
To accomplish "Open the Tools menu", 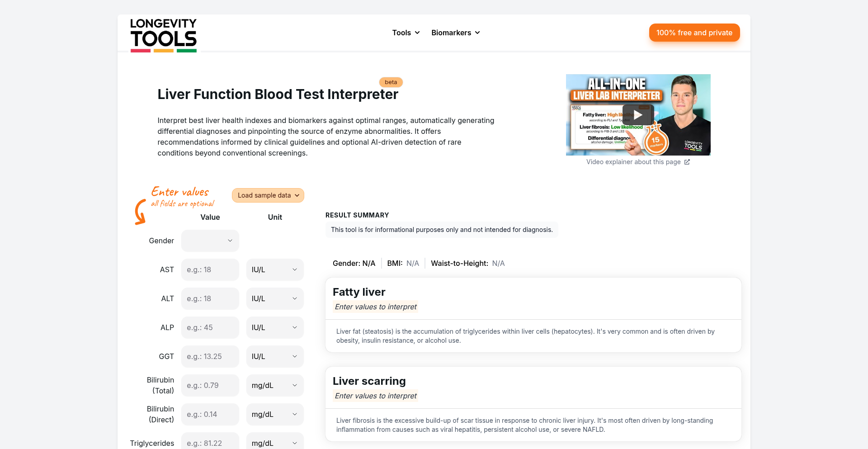I will pyautogui.click(x=406, y=33).
